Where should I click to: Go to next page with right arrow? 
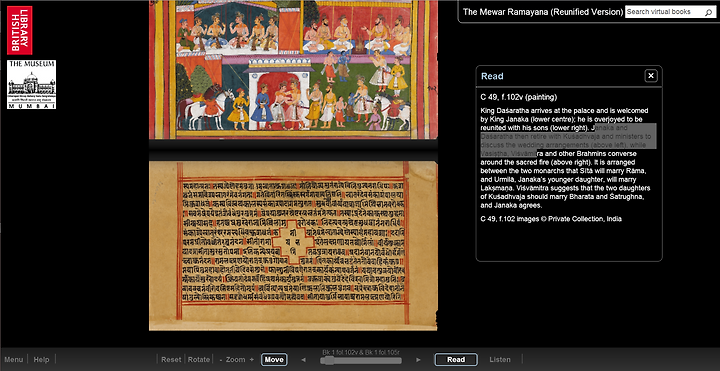click(418, 360)
